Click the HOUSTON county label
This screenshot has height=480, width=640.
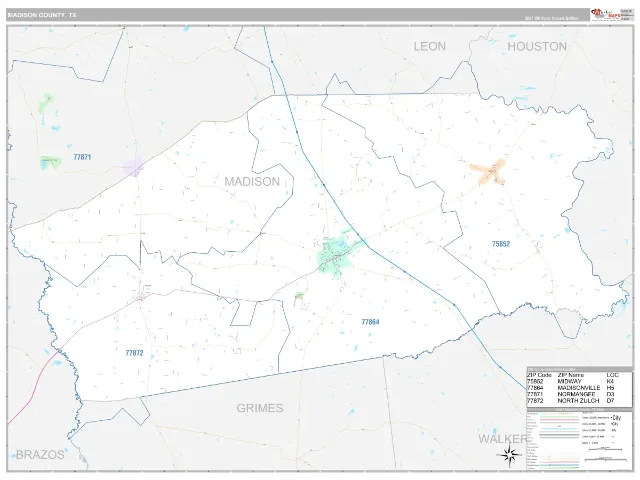tap(537, 46)
